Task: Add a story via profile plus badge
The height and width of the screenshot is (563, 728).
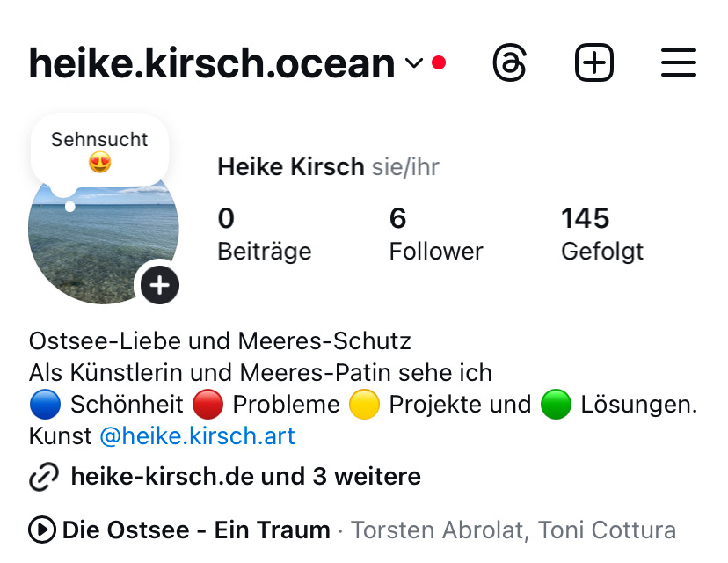Action: (x=160, y=285)
